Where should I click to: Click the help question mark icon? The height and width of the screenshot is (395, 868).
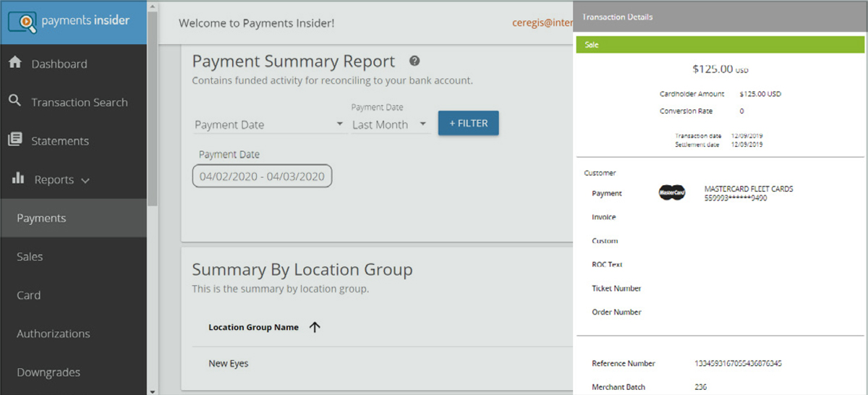414,61
